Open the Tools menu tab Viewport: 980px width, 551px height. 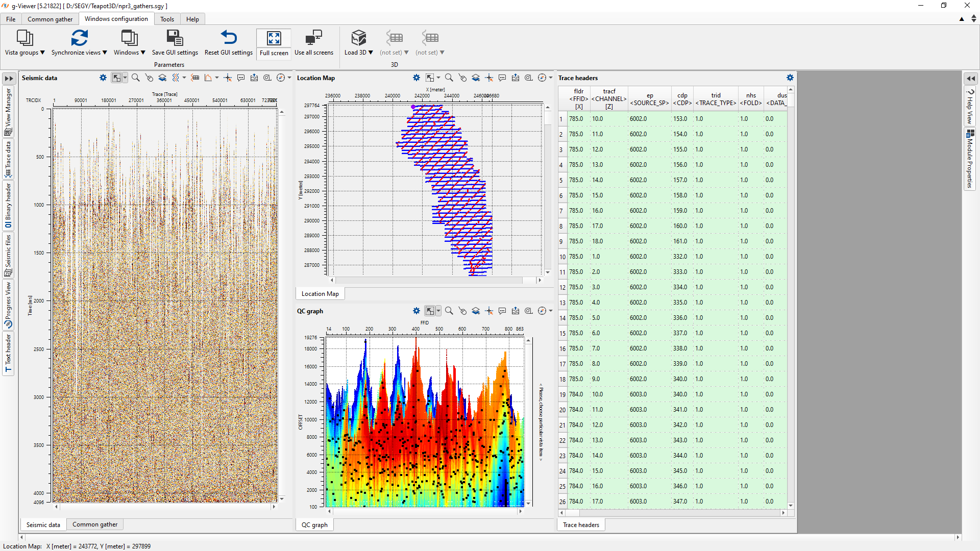(x=167, y=19)
